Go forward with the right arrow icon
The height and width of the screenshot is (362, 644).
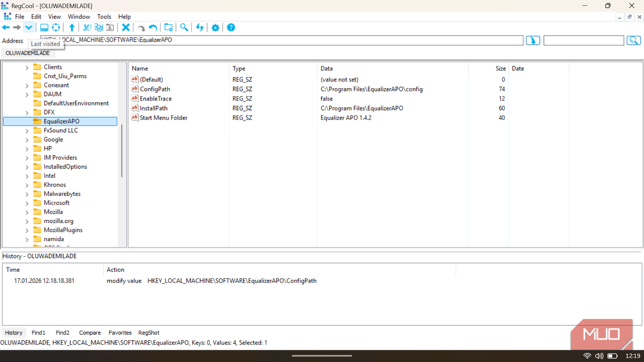17,27
